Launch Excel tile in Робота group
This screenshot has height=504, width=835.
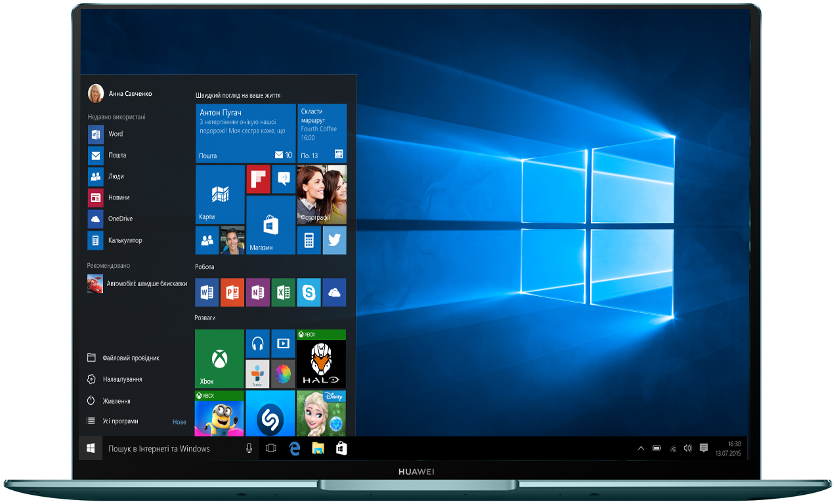click(283, 292)
